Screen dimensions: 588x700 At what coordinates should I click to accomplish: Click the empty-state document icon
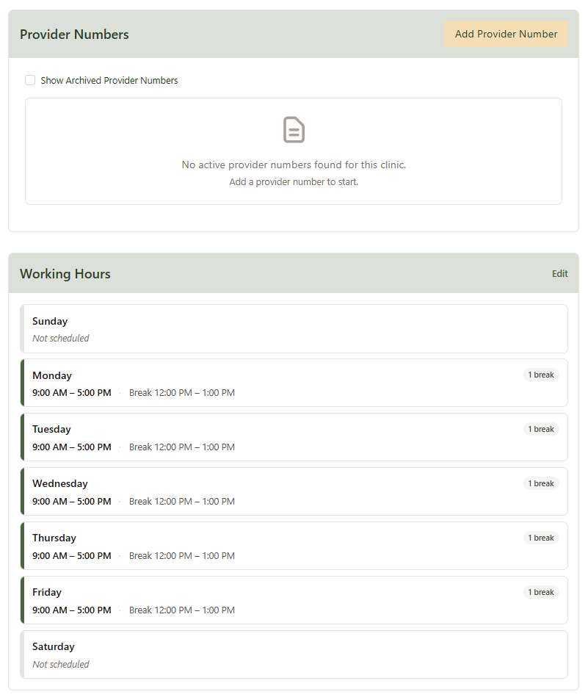(x=294, y=130)
